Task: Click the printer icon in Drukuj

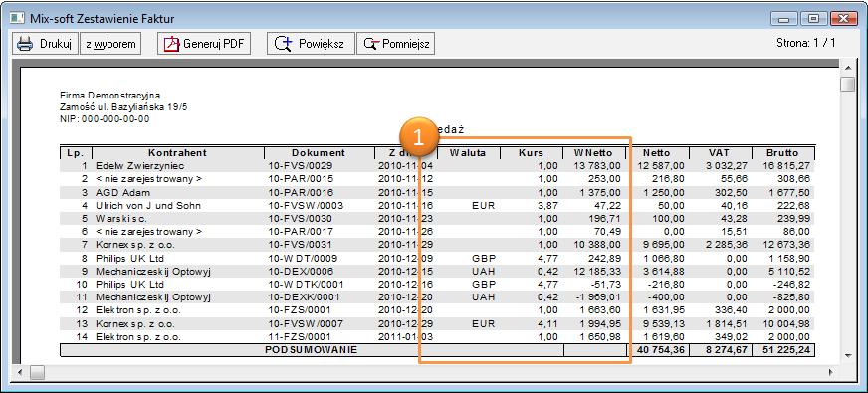Action: pyautogui.click(x=25, y=44)
